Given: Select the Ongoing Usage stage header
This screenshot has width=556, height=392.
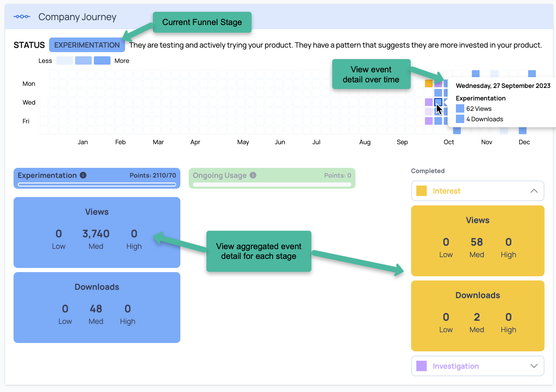Looking at the screenshot, I should pyautogui.click(x=220, y=175).
